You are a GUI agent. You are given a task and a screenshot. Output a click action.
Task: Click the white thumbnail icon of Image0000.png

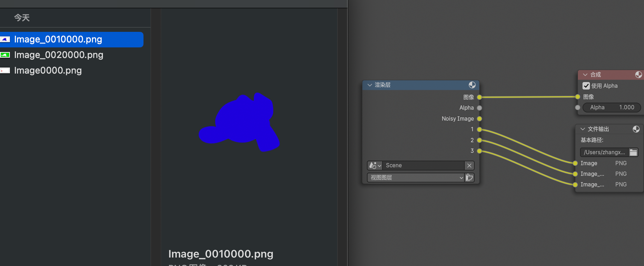(x=5, y=70)
